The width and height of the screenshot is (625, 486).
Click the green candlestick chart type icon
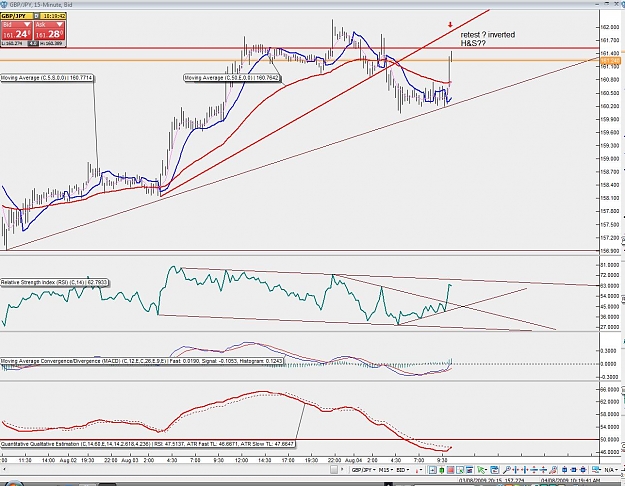pos(441,470)
